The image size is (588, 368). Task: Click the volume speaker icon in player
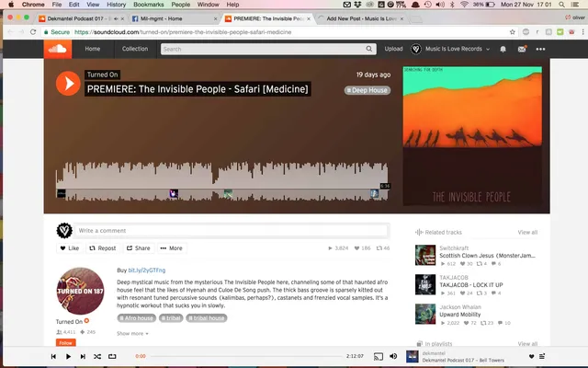393,356
